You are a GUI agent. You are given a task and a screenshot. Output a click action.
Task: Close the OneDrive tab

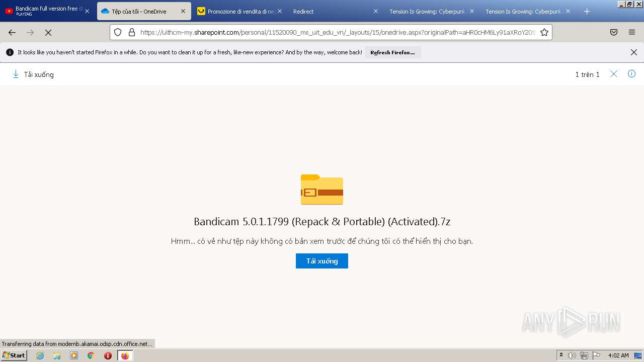click(x=183, y=11)
